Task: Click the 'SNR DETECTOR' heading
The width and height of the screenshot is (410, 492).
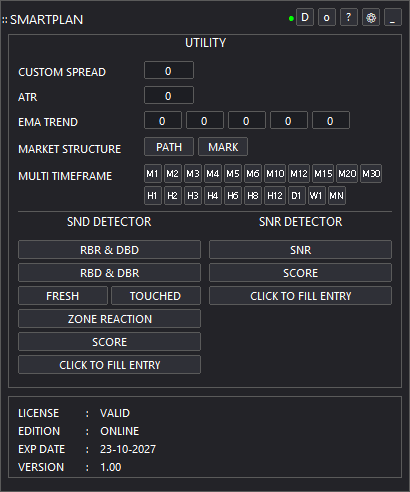Action: click(300, 222)
